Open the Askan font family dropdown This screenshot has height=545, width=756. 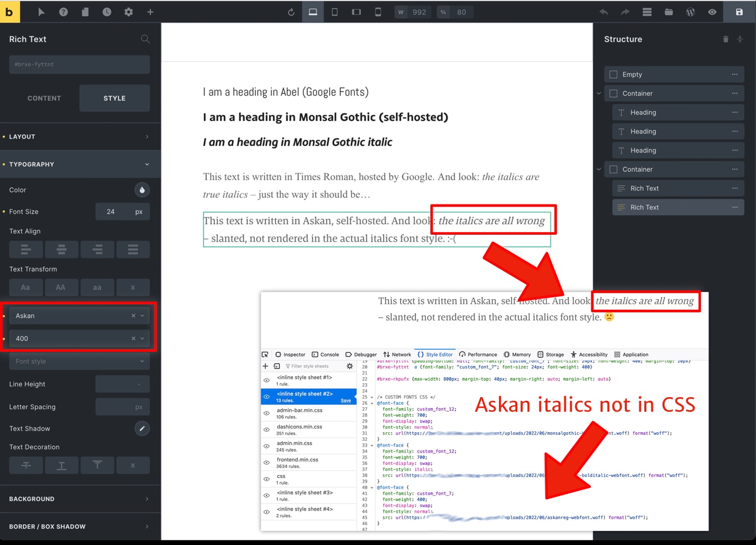(79, 316)
